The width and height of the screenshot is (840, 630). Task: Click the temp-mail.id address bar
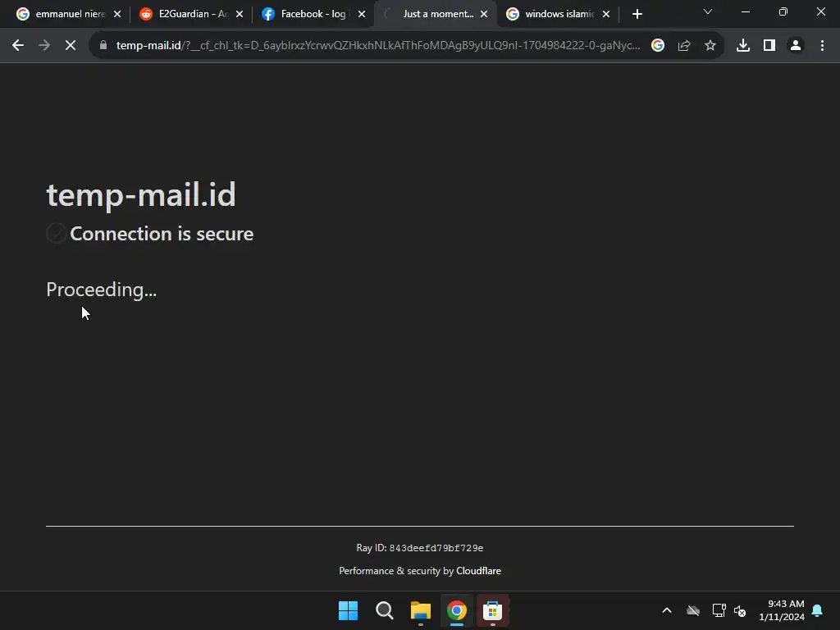pos(377,46)
